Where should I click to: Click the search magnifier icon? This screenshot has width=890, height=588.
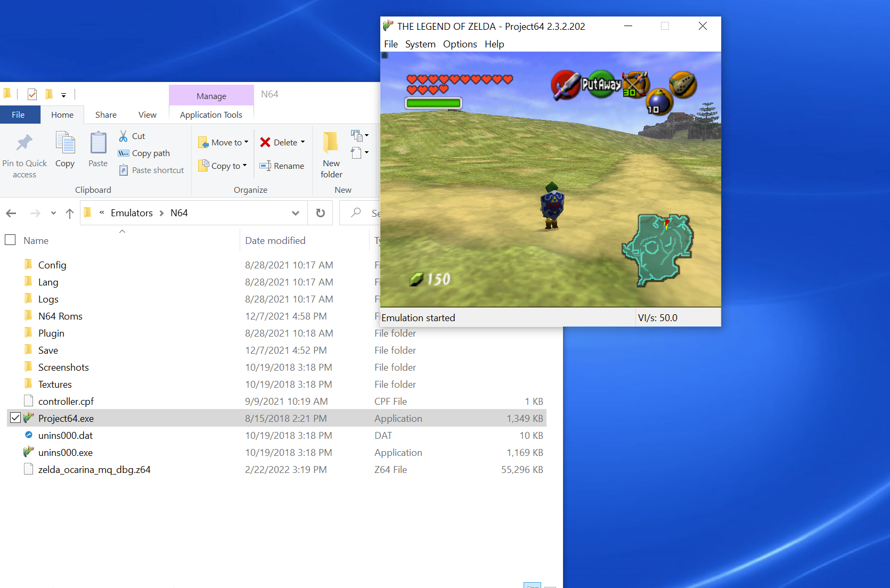pyautogui.click(x=356, y=213)
